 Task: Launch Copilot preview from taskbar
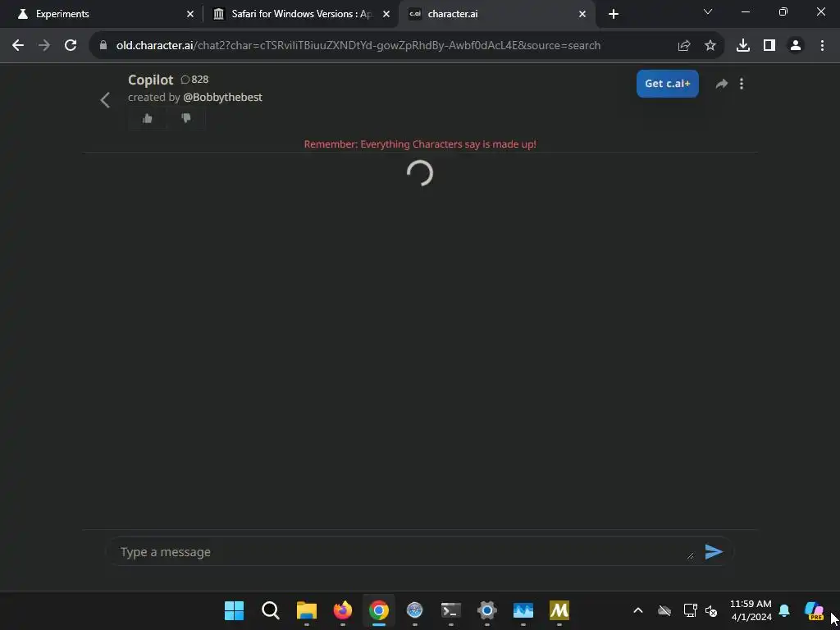click(x=814, y=610)
